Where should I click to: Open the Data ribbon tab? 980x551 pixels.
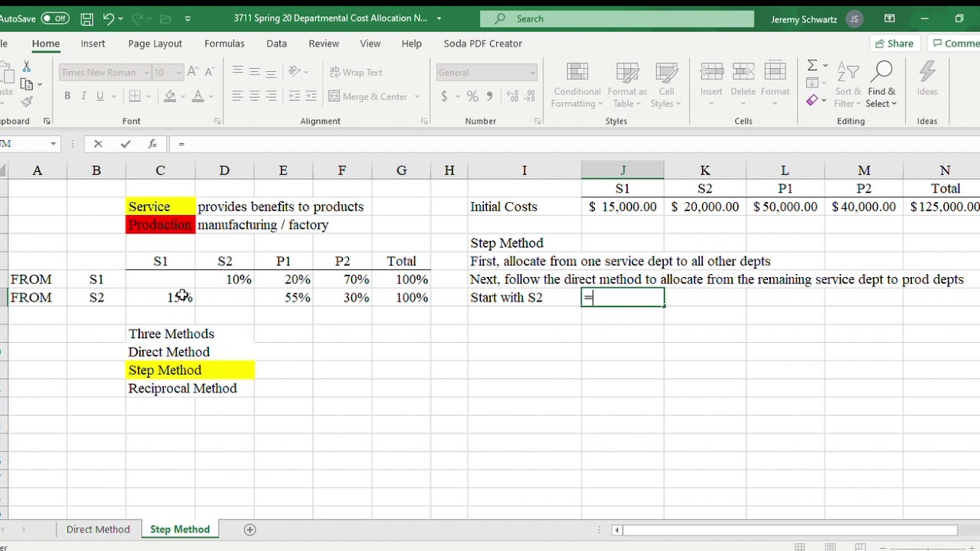[276, 44]
